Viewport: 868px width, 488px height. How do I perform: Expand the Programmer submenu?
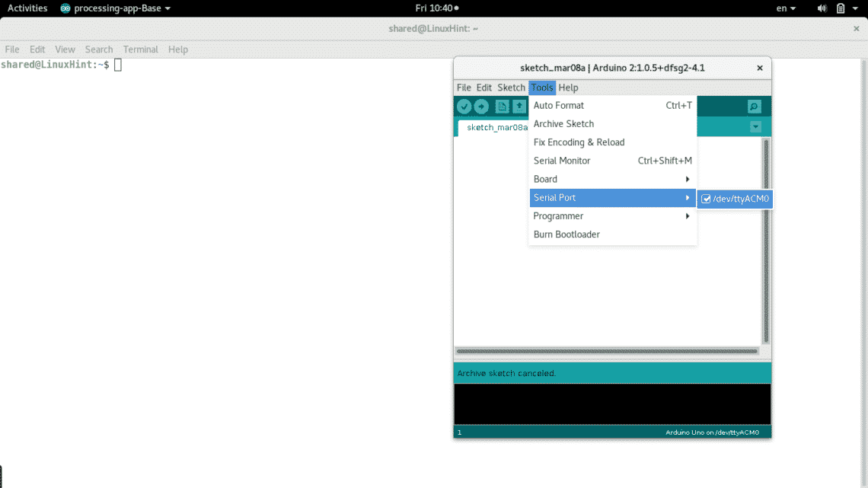(613, 215)
